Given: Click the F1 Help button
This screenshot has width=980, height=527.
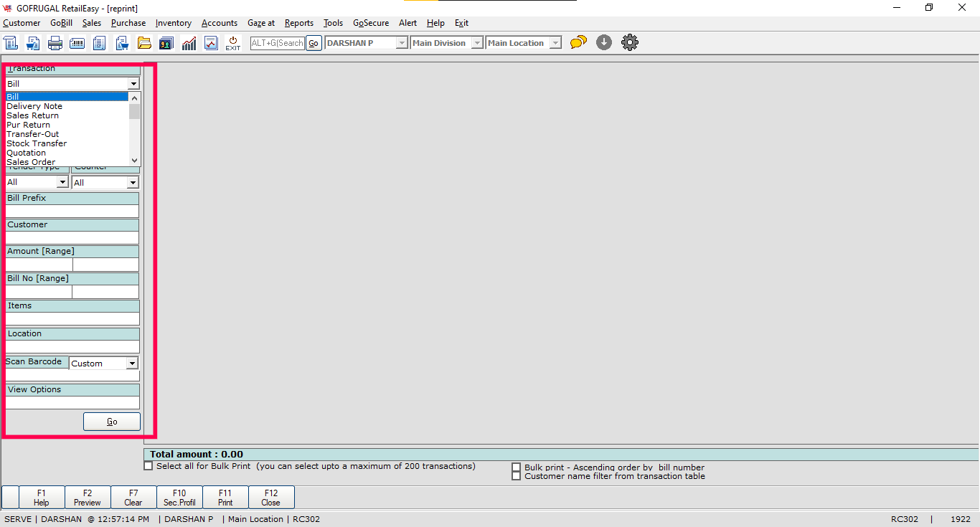Looking at the screenshot, I should tap(42, 498).
